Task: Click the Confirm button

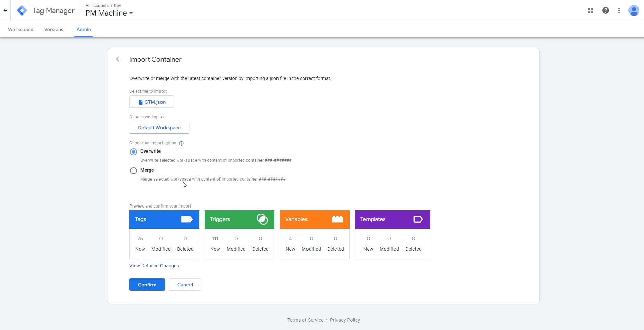Action: (x=147, y=284)
